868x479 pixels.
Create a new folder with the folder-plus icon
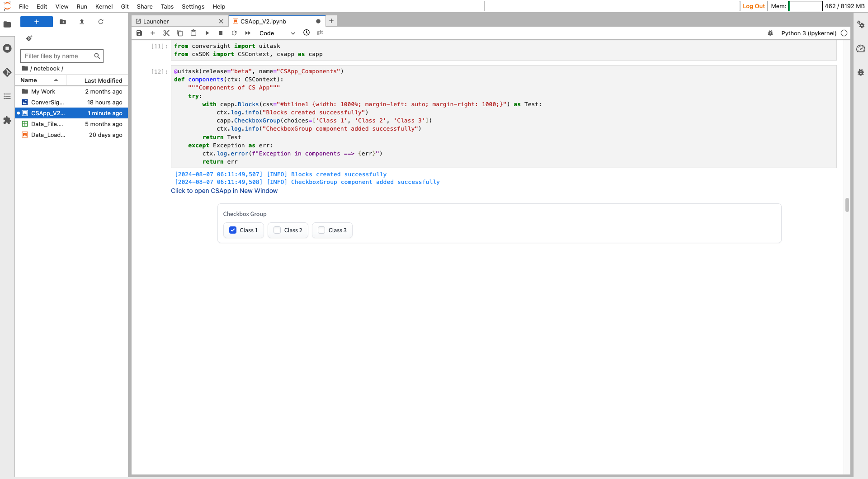(63, 22)
